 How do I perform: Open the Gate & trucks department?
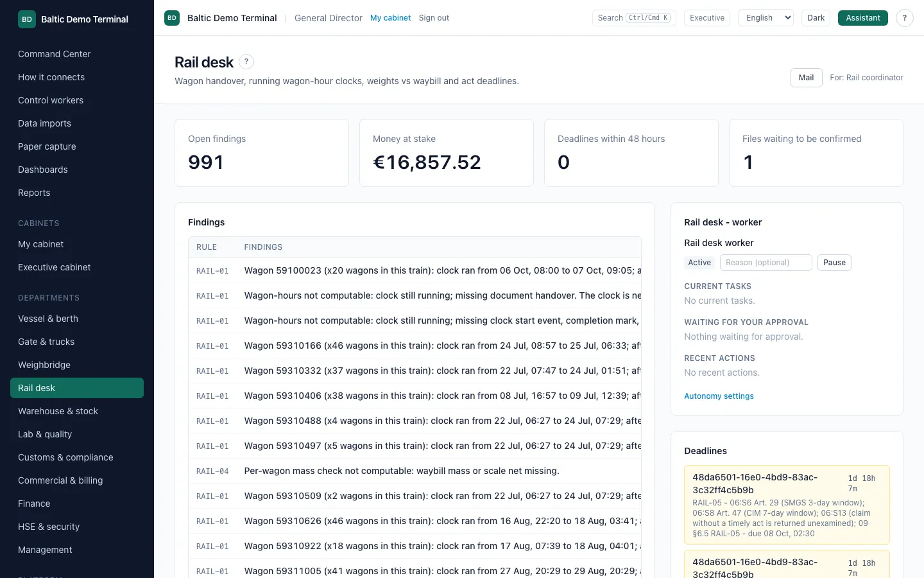pos(77,342)
